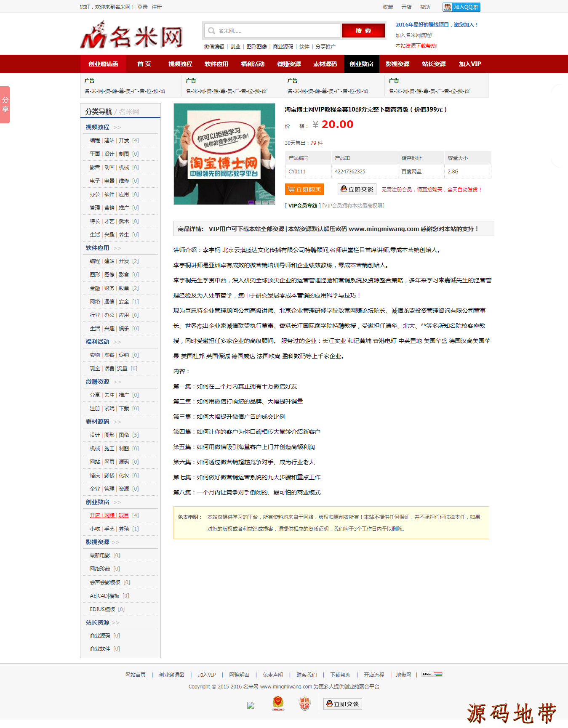Click the 加入QQ群 button icon
This screenshot has height=728, width=568.
(461, 7)
